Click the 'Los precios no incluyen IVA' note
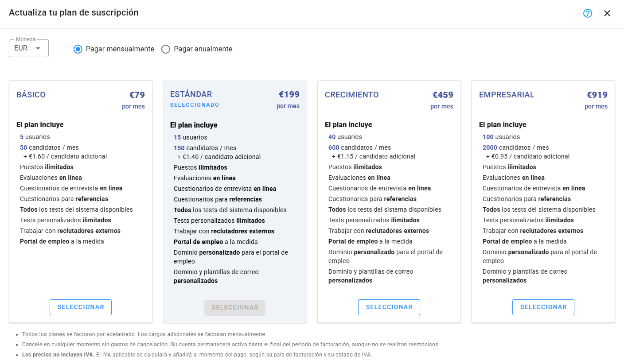Image resolution: width=624 pixels, height=364 pixels. [x=58, y=355]
